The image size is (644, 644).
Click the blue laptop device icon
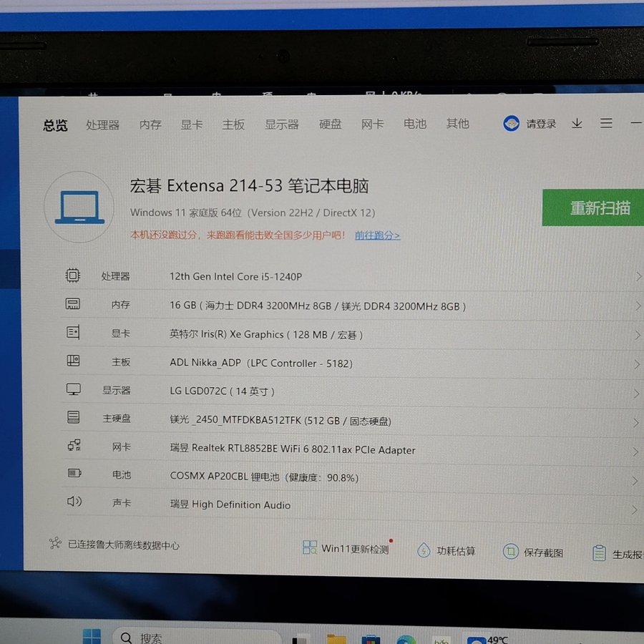pyautogui.click(x=79, y=207)
